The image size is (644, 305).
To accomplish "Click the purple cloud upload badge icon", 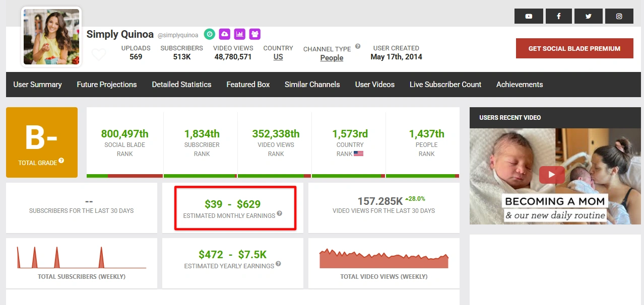I will tap(225, 34).
